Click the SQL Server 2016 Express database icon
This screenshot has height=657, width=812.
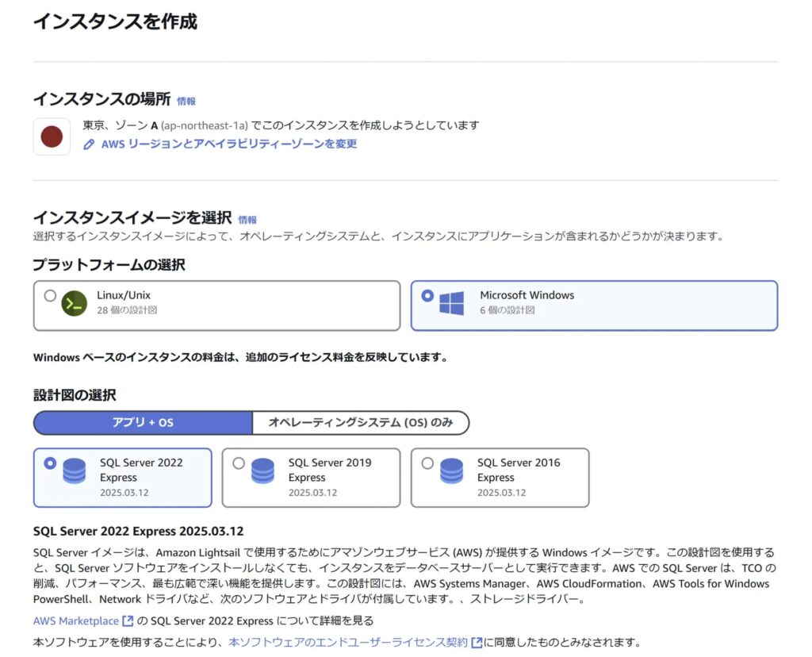coord(451,471)
